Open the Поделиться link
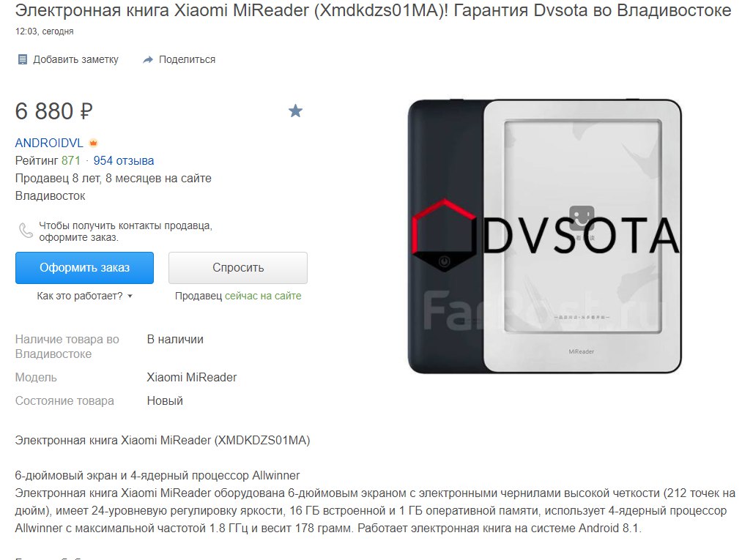742x560 pixels. pos(187,59)
